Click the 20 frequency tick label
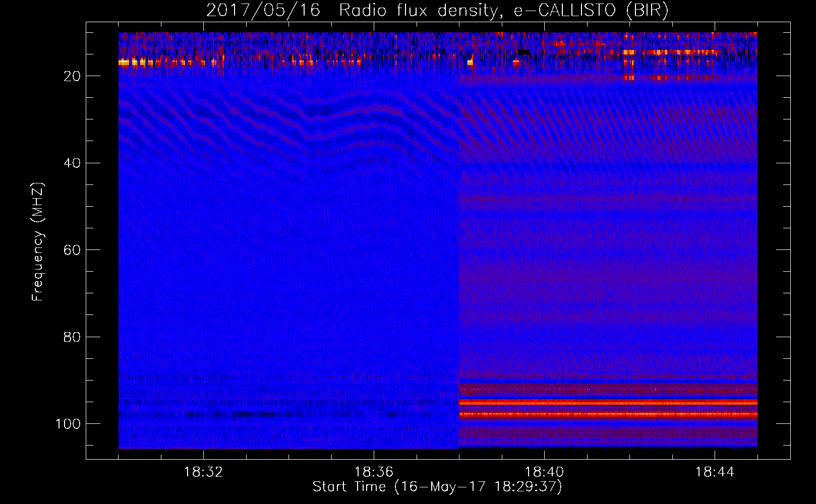This screenshot has height=504, width=816. click(72, 76)
